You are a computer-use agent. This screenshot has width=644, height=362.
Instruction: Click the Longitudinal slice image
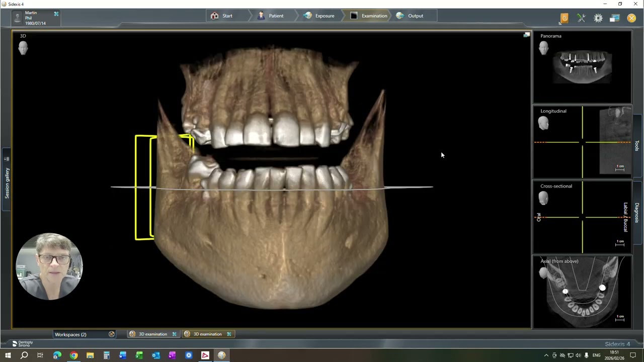coord(615,141)
